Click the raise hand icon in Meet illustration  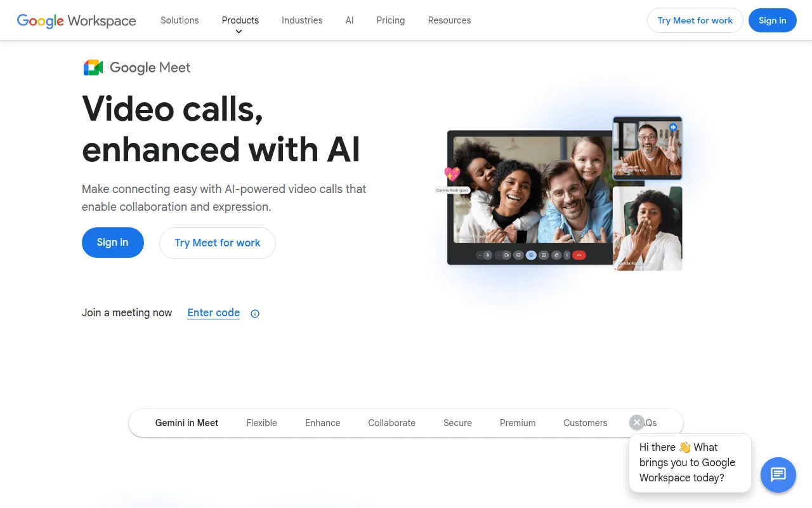click(556, 255)
